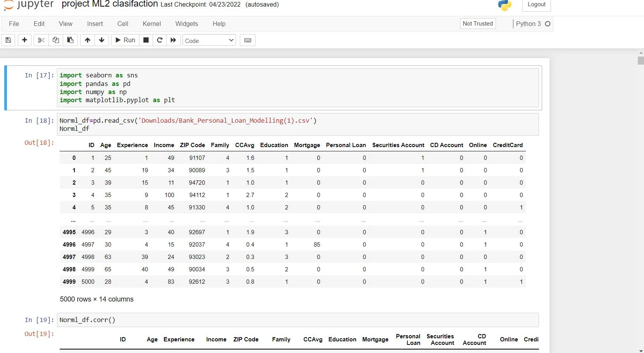The width and height of the screenshot is (644, 353).
Task: Click the Not Trusted button
Action: click(x=477, y=24)
